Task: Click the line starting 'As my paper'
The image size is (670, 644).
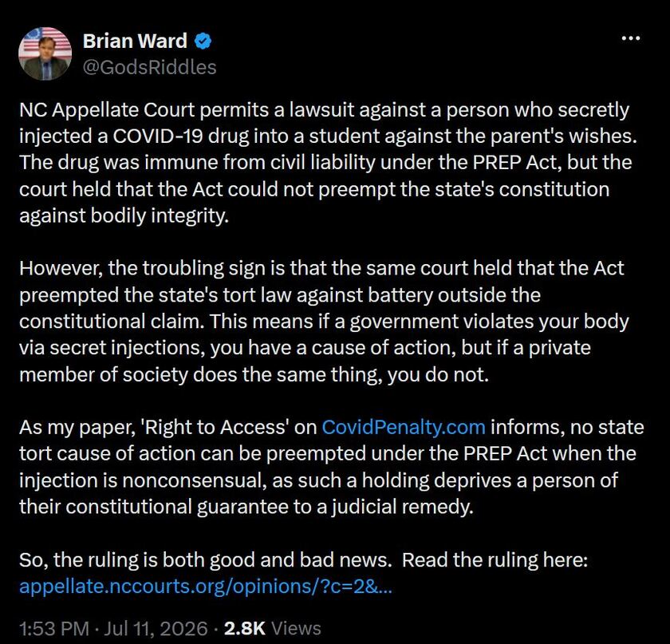Action: [x=332, y=427]
